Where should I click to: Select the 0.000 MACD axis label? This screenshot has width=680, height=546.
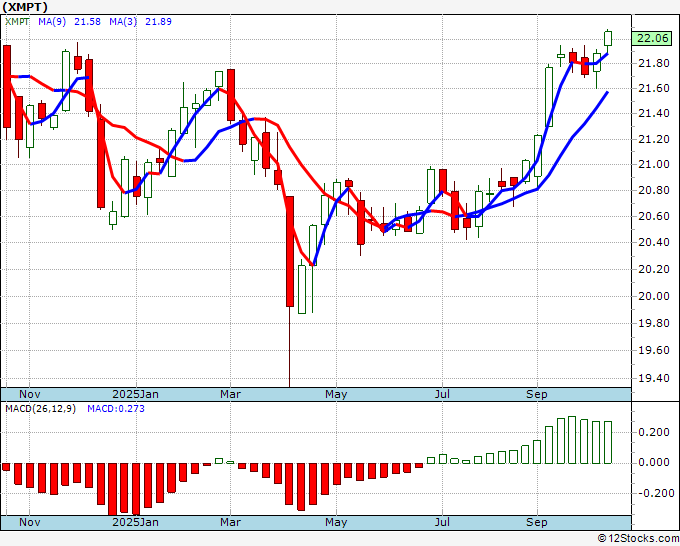654,462
